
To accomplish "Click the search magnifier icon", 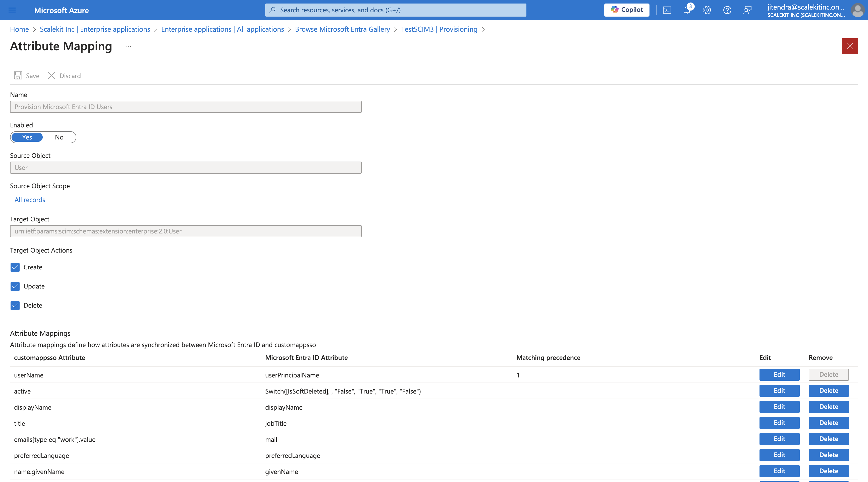I will pyautogui.click(x=273, y=10).
